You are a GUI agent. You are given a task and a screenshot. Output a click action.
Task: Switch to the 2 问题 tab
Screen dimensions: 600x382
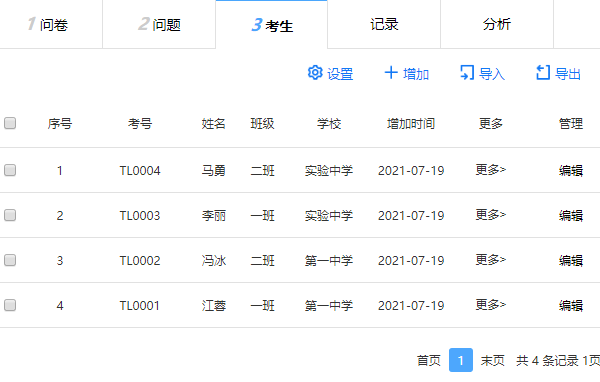click(x=159, y=24)
